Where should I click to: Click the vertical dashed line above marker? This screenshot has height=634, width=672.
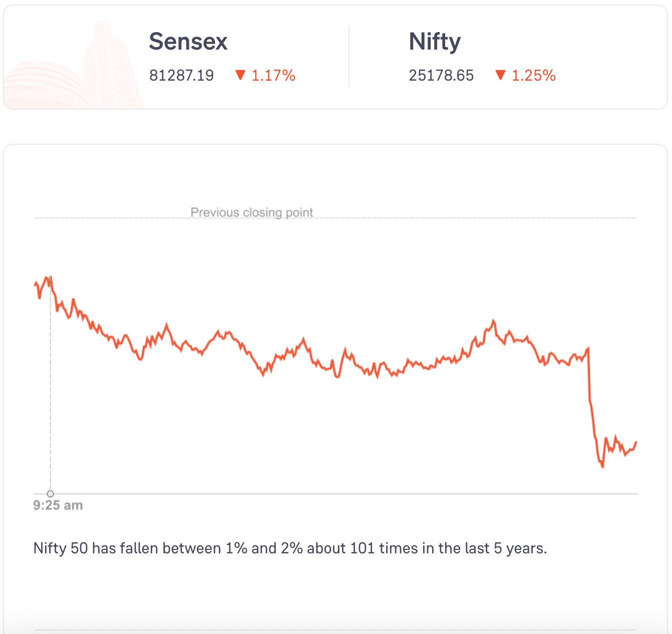point(50,386)
